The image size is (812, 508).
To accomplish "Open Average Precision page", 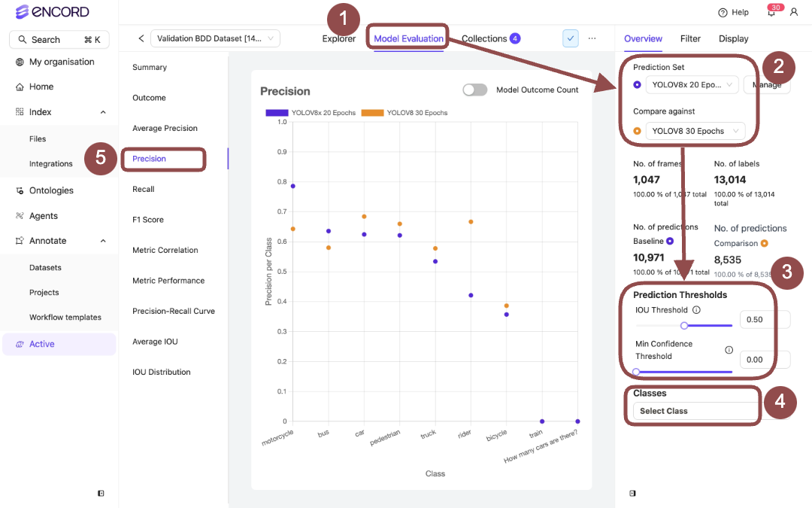I will point(165,129).
